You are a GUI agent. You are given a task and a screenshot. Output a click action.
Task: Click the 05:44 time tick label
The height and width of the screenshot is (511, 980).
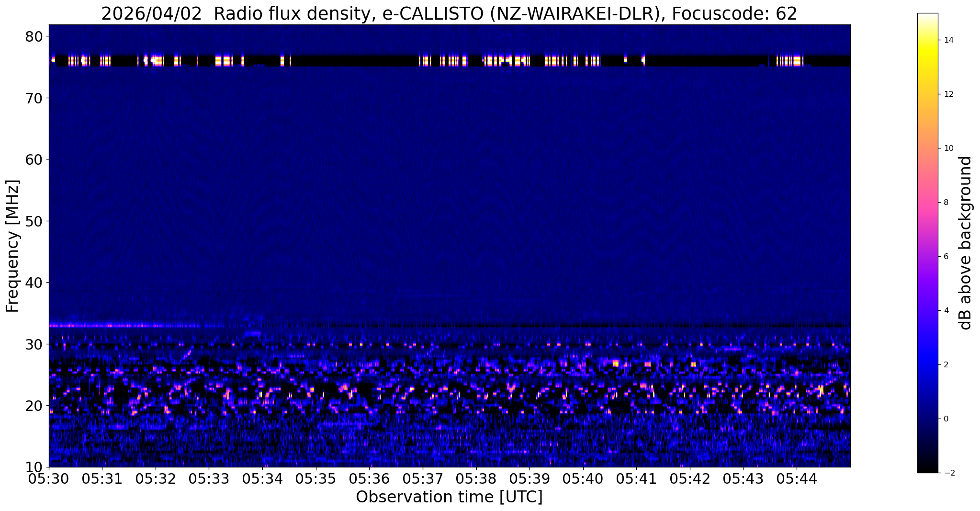[796, 479]
